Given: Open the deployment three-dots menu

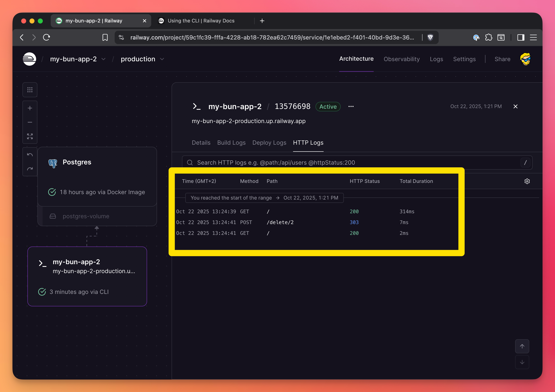Looking at the screenshot, I should 351,106.
